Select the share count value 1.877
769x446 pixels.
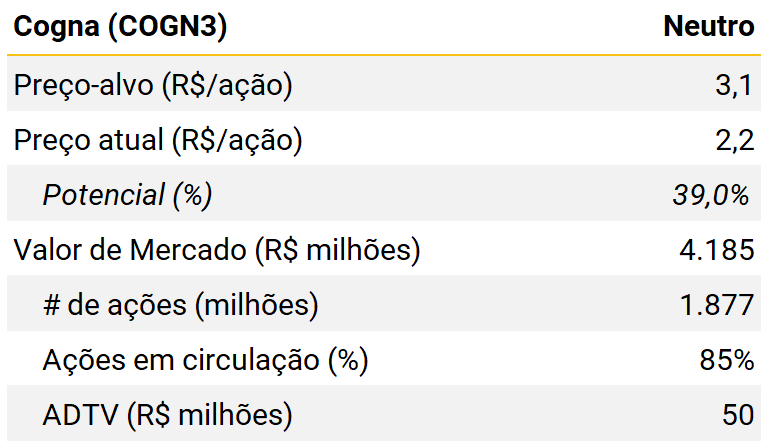(716, 305)
